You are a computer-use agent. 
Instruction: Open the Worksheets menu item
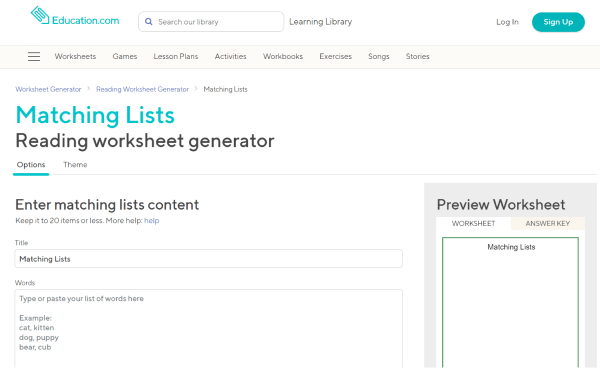[x=75, y=57]
